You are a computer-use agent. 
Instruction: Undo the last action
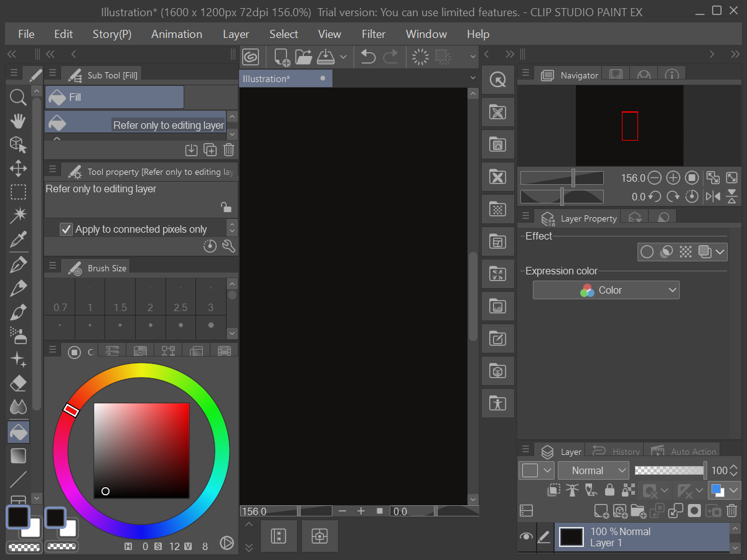click(368, 57)
